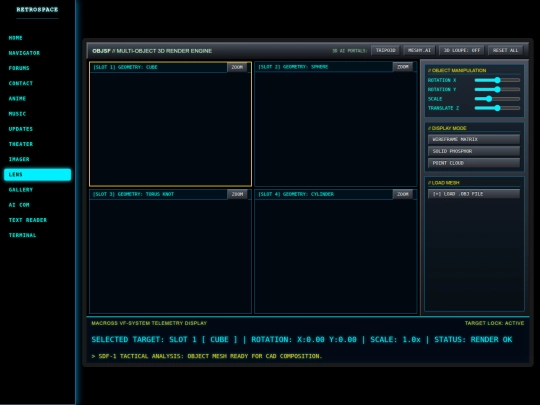Screen dimensions: 540x405
Task: Click the SLOT 2 GEOMETRY: SPHERE label
Action: pyautogui.click(x=293, y=67)
